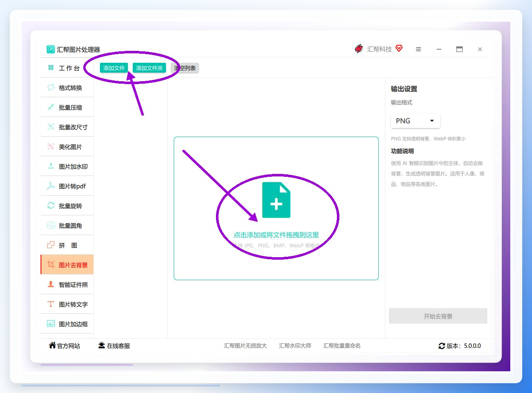Click the 开始去背景 button
532x393 pixels.
click(x=438, y=316)
